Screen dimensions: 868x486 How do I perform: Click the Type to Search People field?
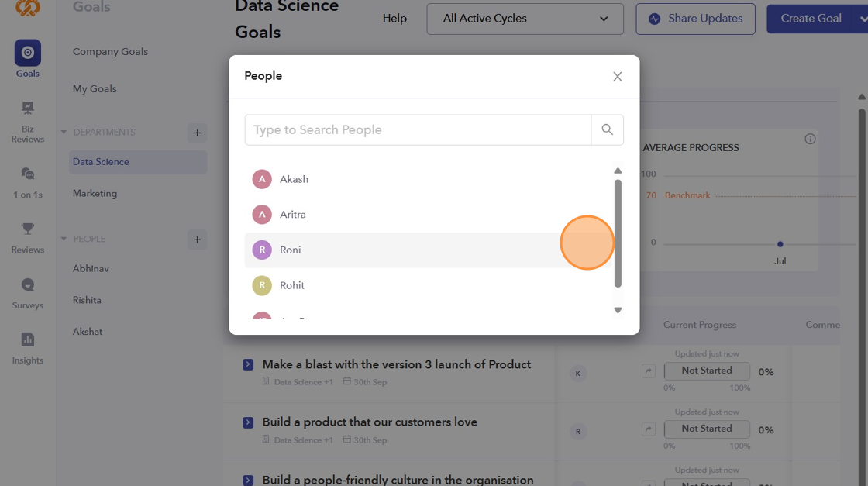coord(418,130)
